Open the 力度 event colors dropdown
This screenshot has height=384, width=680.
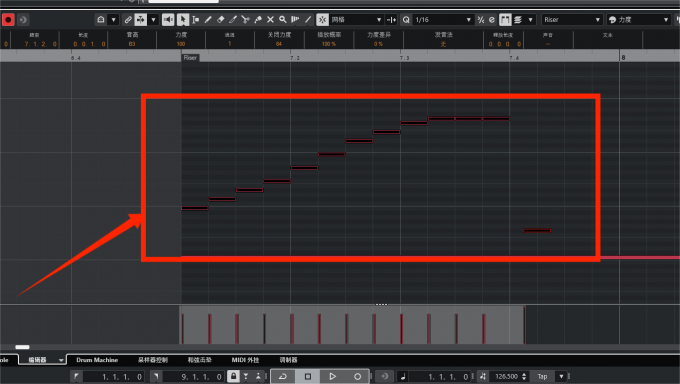click(x=638, y=20)
